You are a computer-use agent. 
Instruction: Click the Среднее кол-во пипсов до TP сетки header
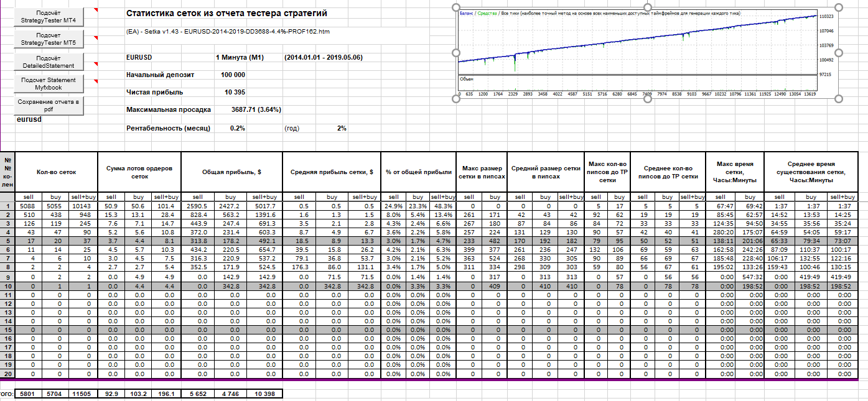(x=668, y=172)
